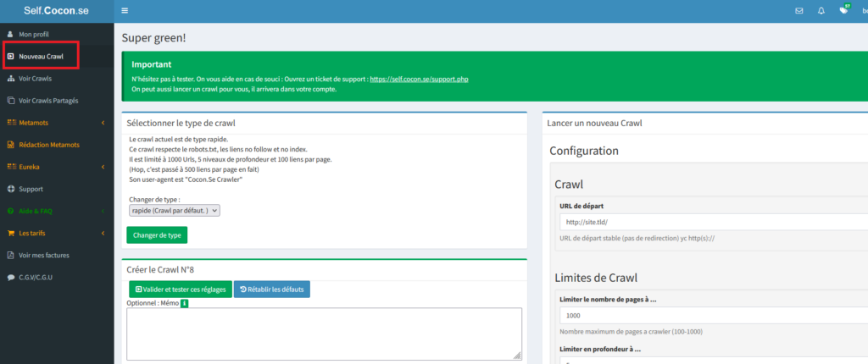Screen dimensions: 868x364
Task: Open Voir Crawls Partagés
Action: click(x=48, y=100)
